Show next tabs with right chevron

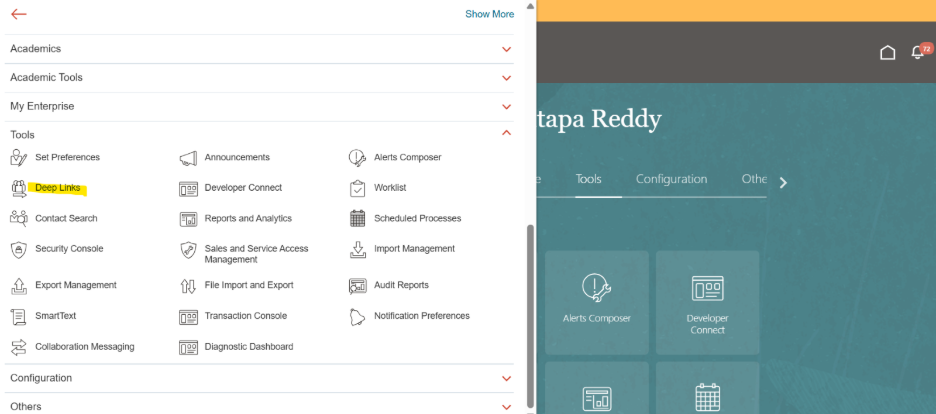(x=784, y=183)
